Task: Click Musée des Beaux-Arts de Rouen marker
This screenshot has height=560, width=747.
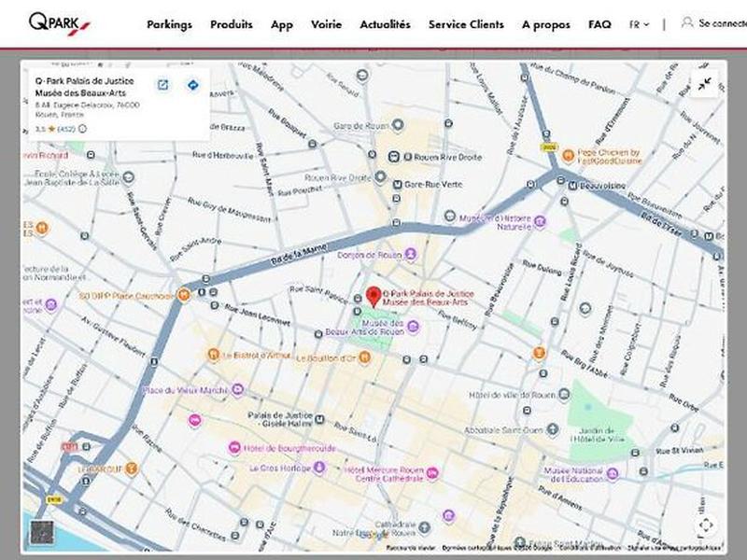Action: (x=413, y=327)
